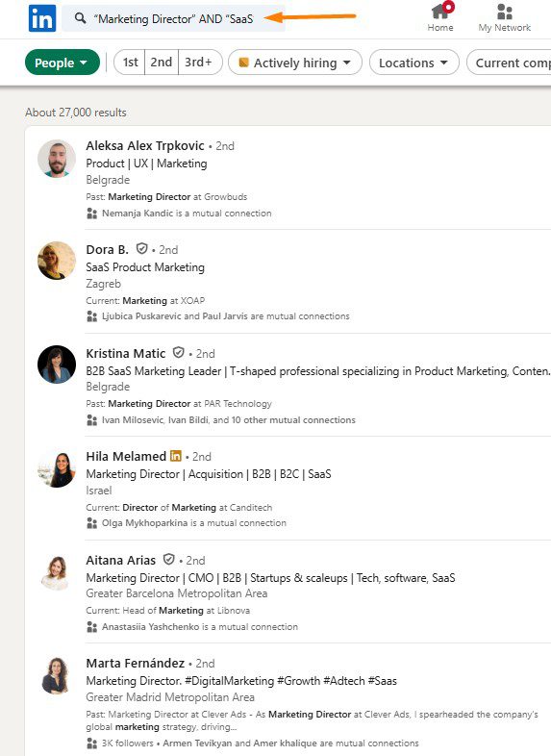Click "Ljubica Puskarevic and Paul Jarvis are mutual connections"
The height and width of the screenshot is (756, 551).
pos(226,316)
